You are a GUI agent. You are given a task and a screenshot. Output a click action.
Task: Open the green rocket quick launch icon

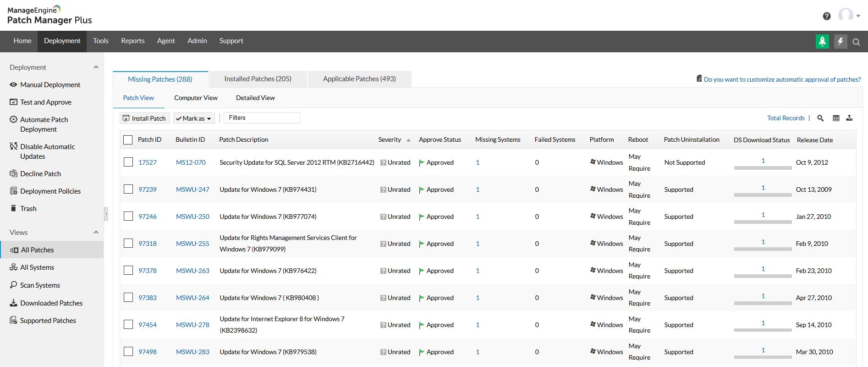click(x=822, y=41)
